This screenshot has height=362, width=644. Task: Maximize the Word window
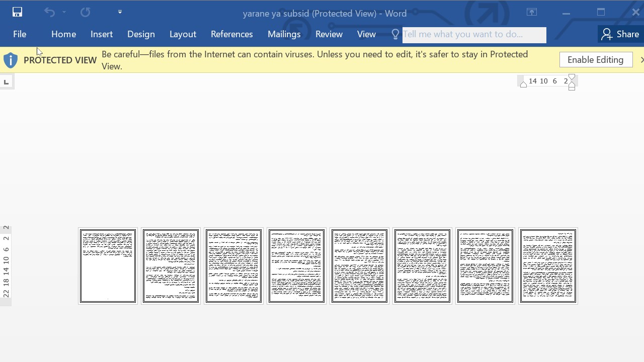(x=601, y=12)
